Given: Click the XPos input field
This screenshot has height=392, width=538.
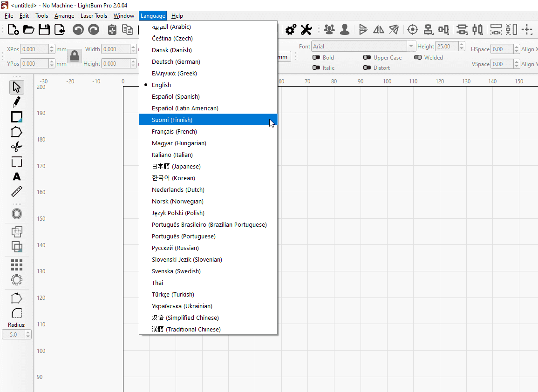Looking at the screenshot, I should click(x=34, y=49).
